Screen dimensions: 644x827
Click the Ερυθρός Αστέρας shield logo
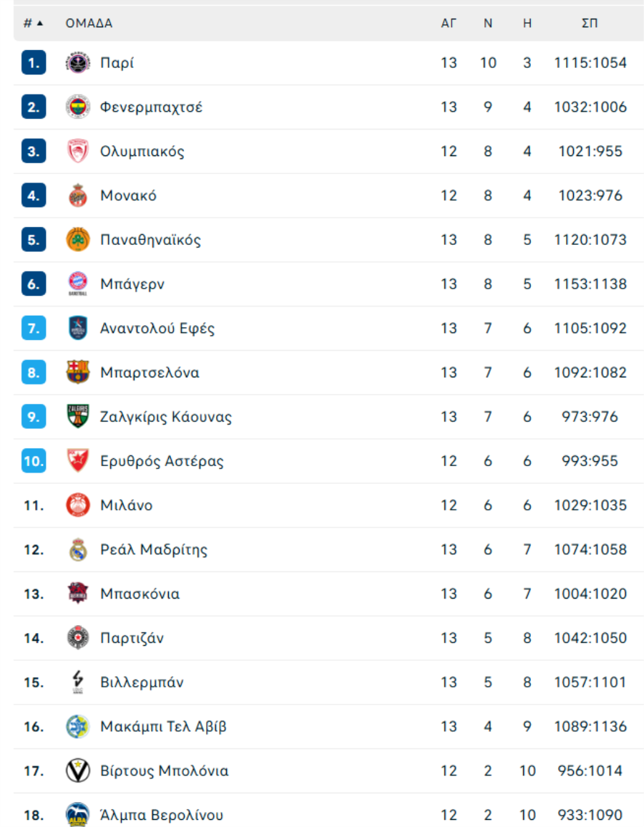pos(78,461)
